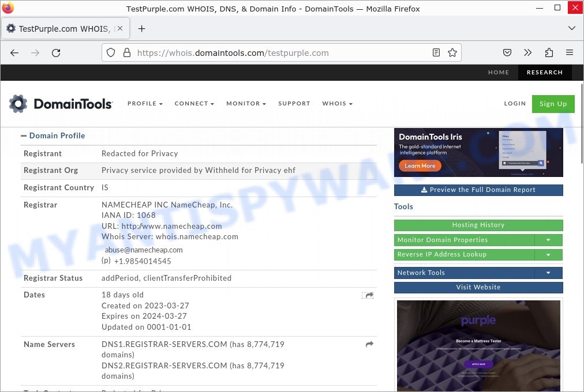
Task: Open the Hosting History tool
Action: (x=478, y=225)
